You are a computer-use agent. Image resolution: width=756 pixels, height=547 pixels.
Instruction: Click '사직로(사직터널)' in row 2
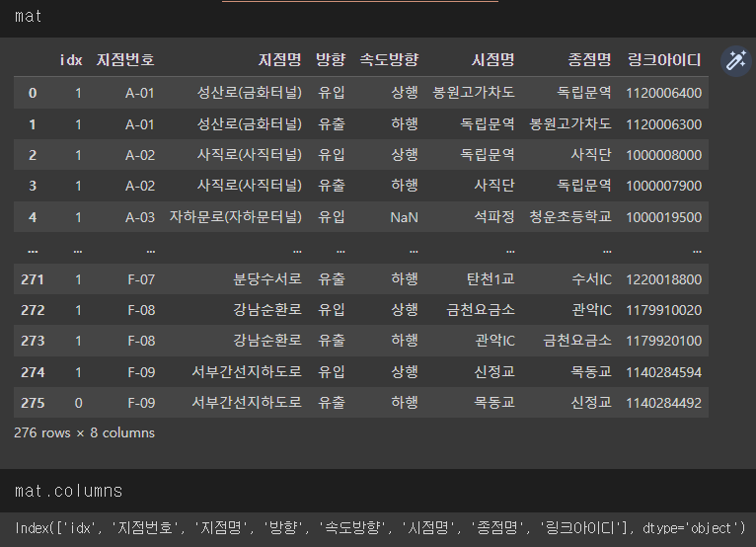tap(250, 155)
